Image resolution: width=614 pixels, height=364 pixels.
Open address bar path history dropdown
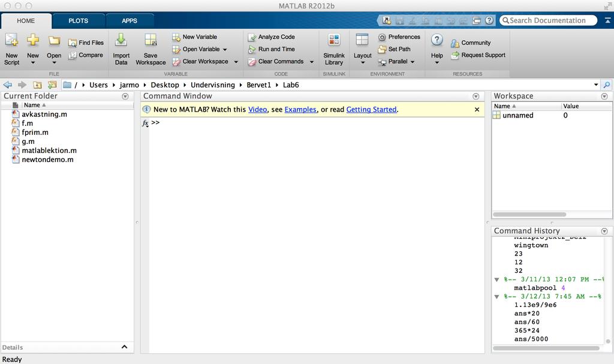coord(596,85)
